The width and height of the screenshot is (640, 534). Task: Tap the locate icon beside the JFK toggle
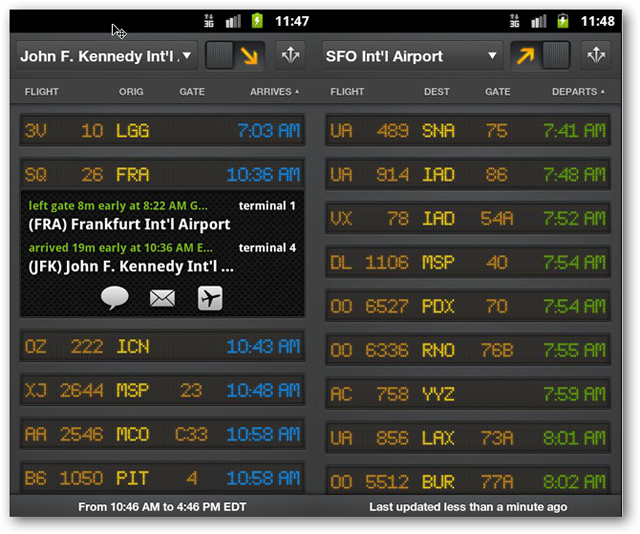click(290, 55)
